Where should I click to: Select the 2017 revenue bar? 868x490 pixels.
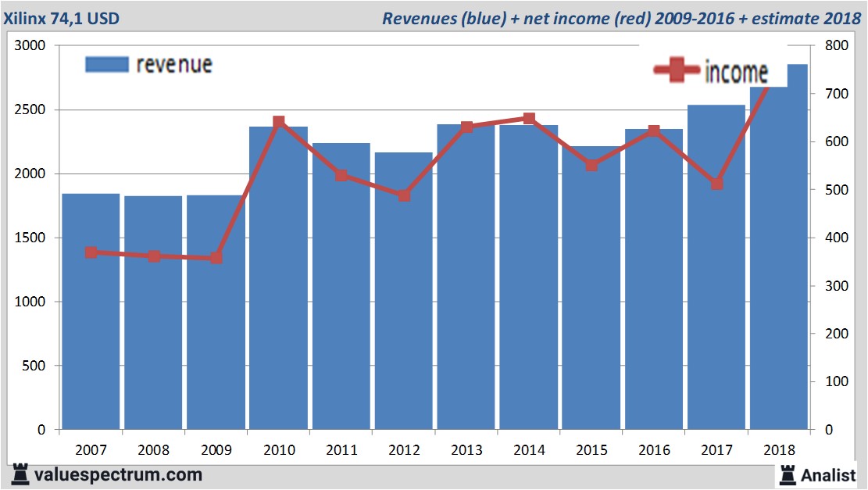(x=716, y=267)
